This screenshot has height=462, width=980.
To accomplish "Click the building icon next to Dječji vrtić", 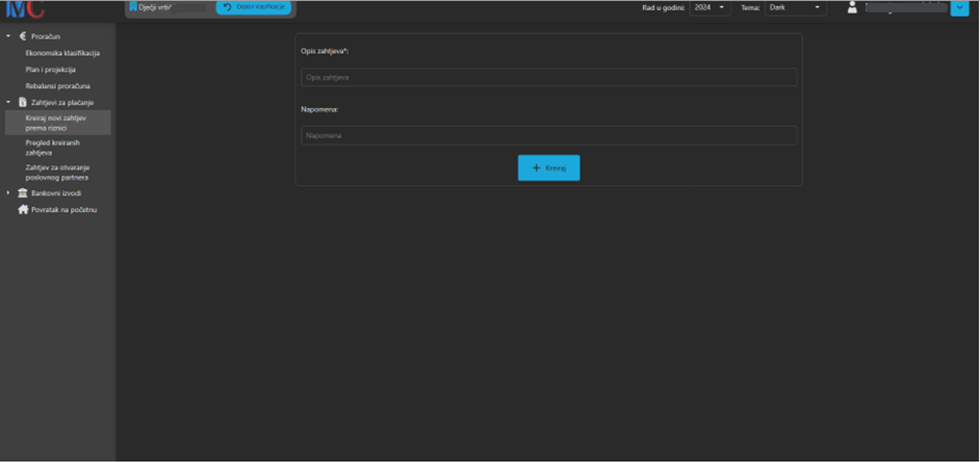I will point(133,8).
